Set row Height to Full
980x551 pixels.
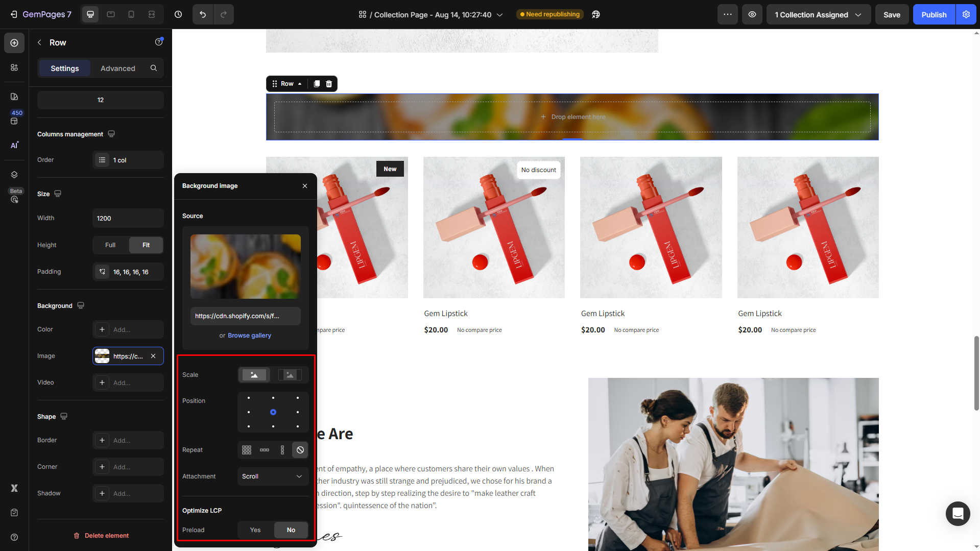(110, 245)
